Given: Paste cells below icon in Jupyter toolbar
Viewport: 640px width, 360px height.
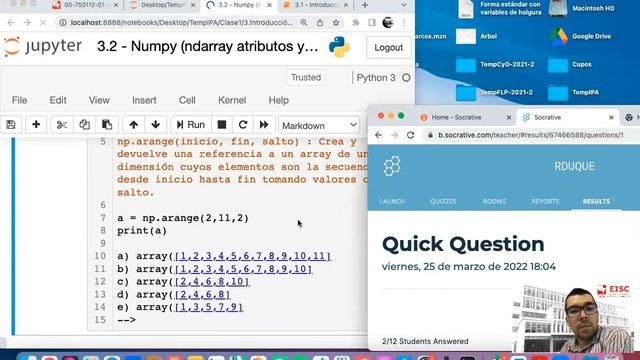Looking at the screenshot, I should pyautogui.click(x=107, y=124).
